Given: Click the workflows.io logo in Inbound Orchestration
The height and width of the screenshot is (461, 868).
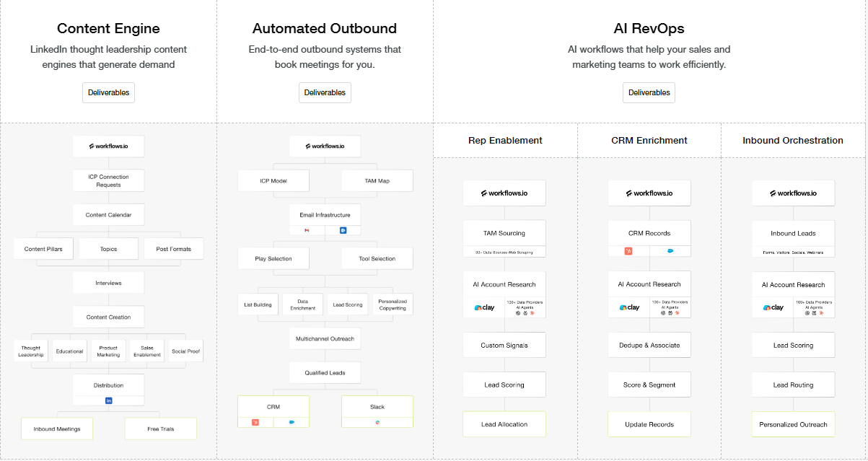Looking at the screenshot, I should click(x=793, y=193).
